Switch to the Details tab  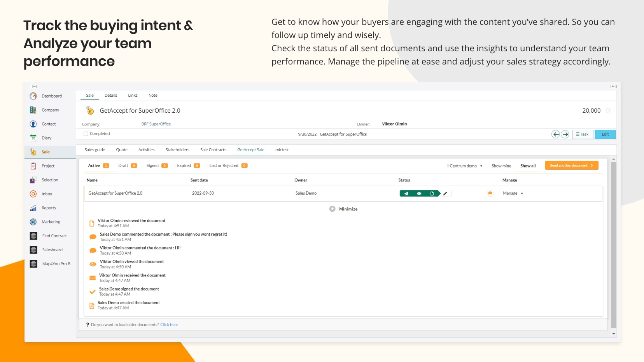(111, 95)
